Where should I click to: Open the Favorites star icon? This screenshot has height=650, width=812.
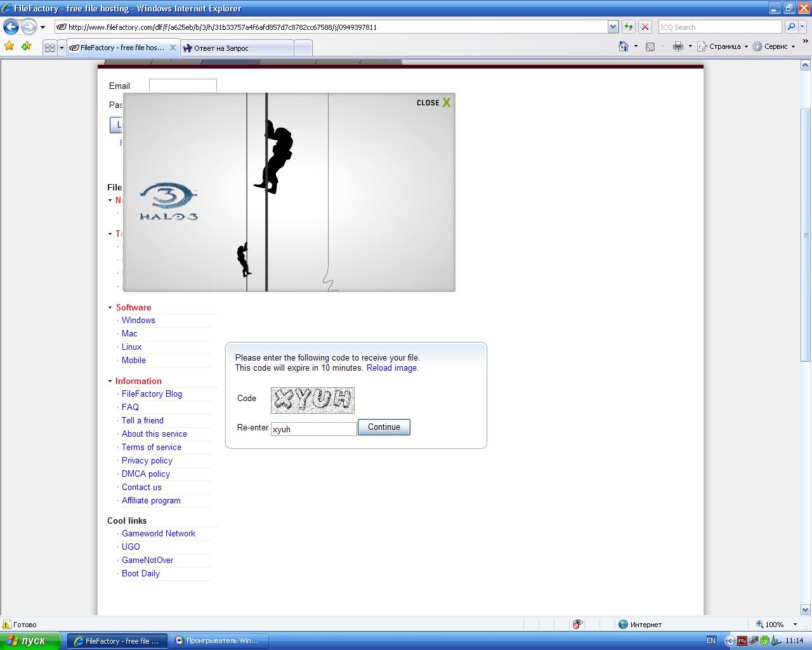(9, 46)
